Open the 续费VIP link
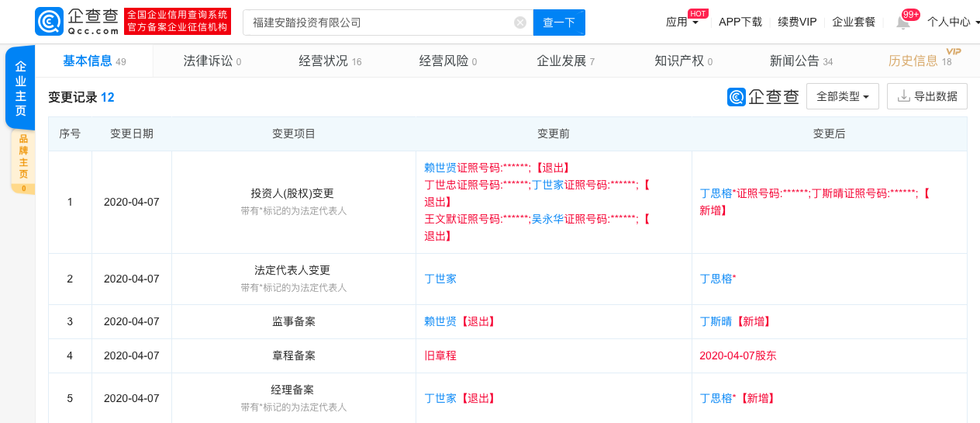 tap(797, 22)
